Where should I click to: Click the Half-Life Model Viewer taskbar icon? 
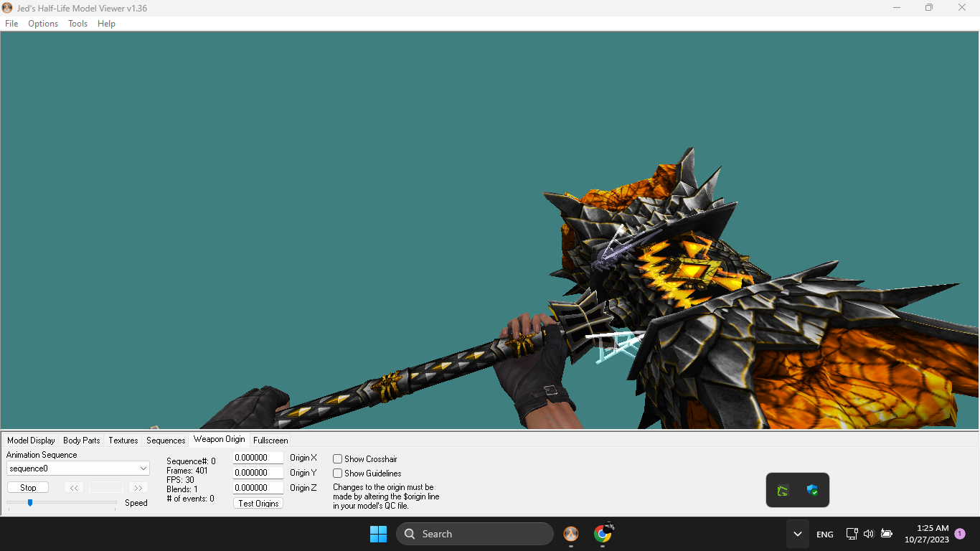(x=571, y=534)
